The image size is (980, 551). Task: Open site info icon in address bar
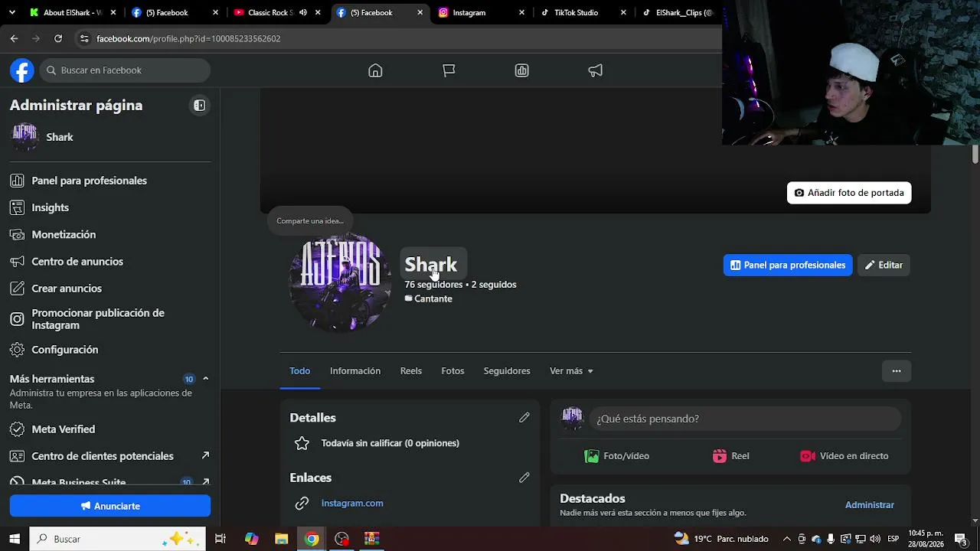tap(84, 38)
